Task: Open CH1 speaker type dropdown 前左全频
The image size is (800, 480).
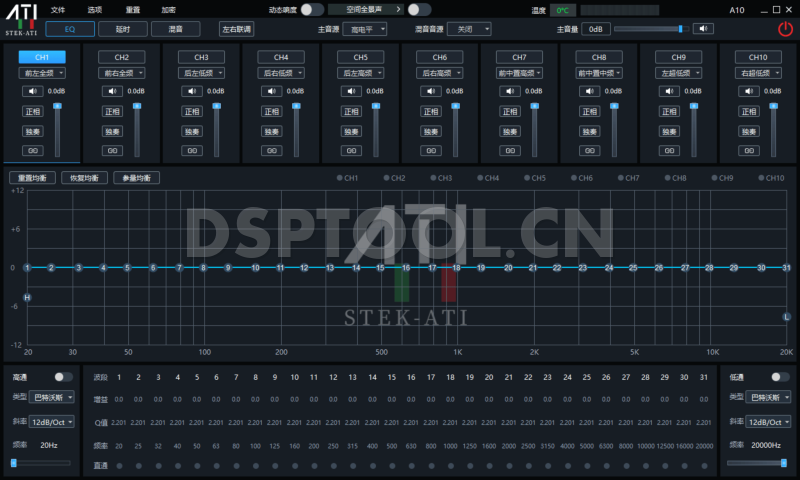Action: coord(42,73)
